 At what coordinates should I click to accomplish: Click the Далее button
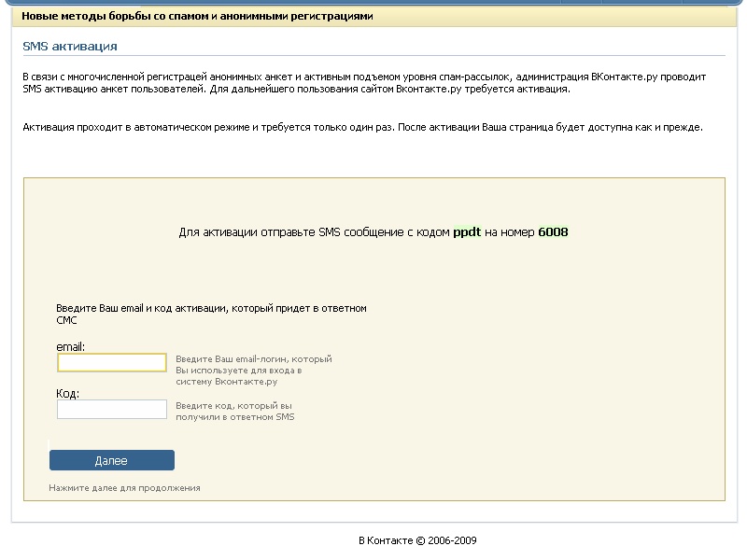(x=112, y=460)
